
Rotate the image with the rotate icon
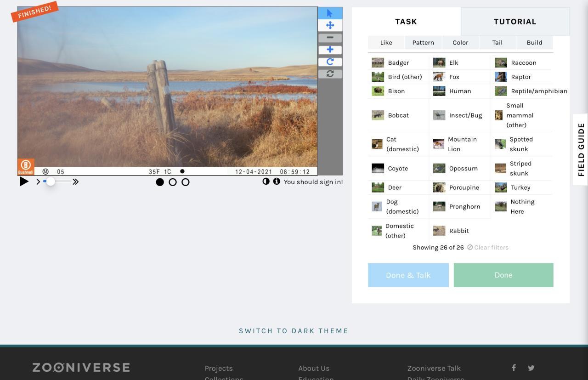[x=330, y=62]
